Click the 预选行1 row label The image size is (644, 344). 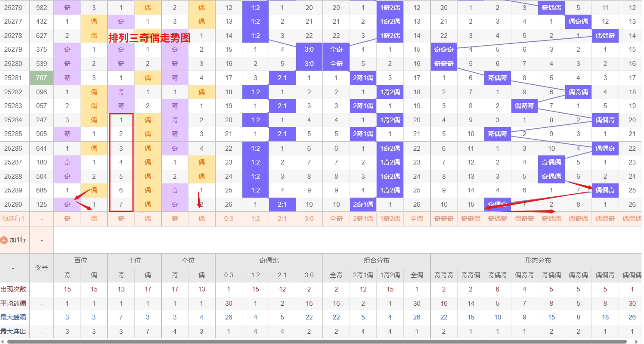click(13, 219)
